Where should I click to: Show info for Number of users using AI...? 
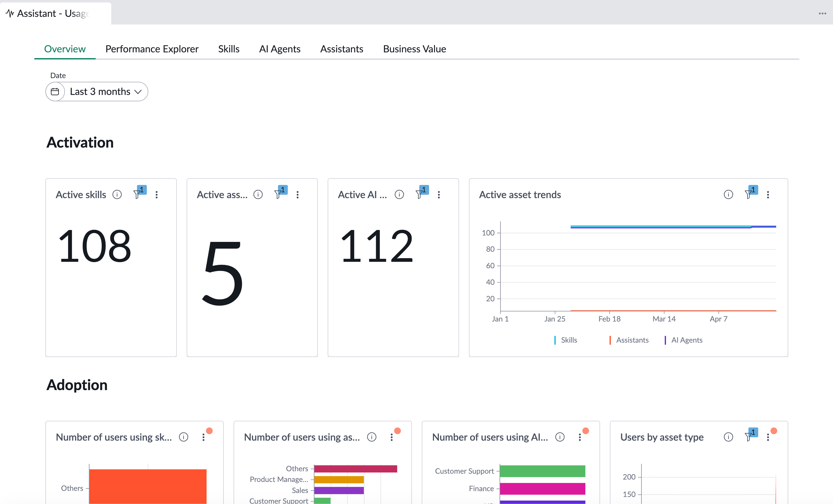(x=560, y=437)
